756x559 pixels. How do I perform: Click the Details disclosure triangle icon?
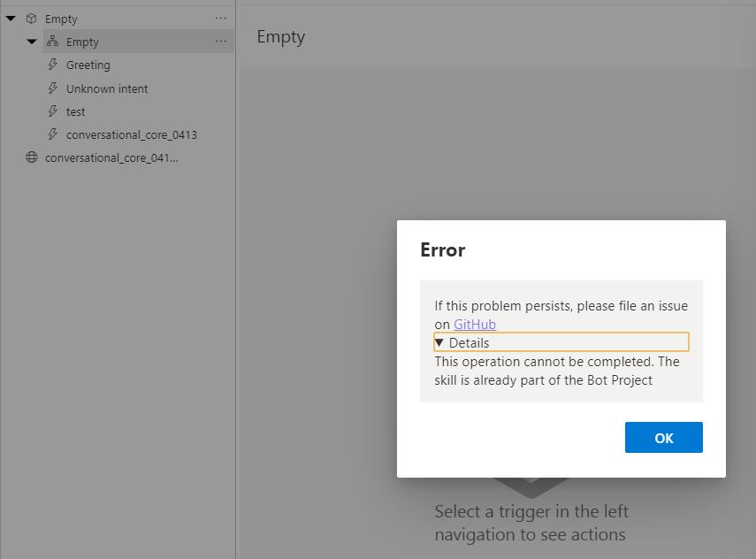point(439,342)
